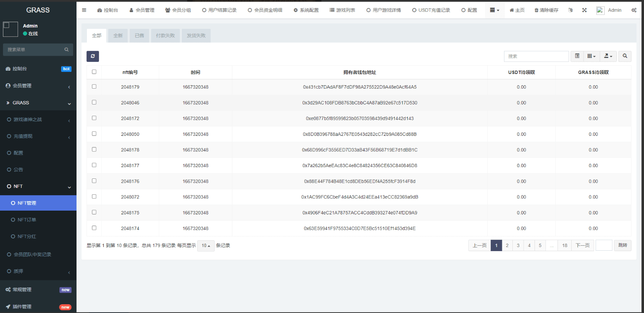This screenshot has height=313, width=644.
Task: Expand 会员管理 in sidebar
Action: (38, 86)
